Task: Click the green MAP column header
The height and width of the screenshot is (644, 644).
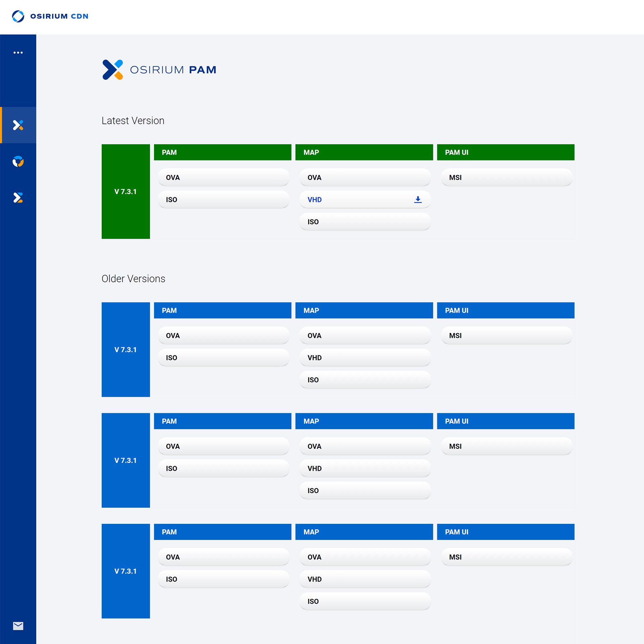Action: click(x=364, y=152)
